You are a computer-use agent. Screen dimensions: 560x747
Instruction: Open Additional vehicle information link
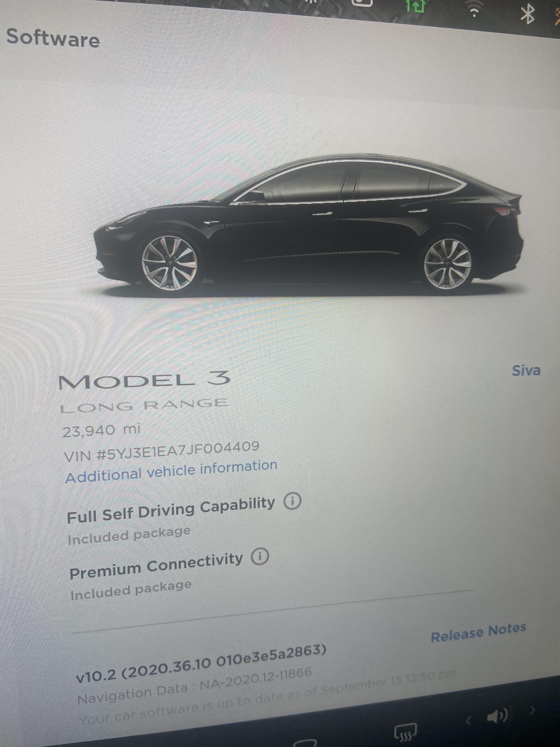click(171, 471)
